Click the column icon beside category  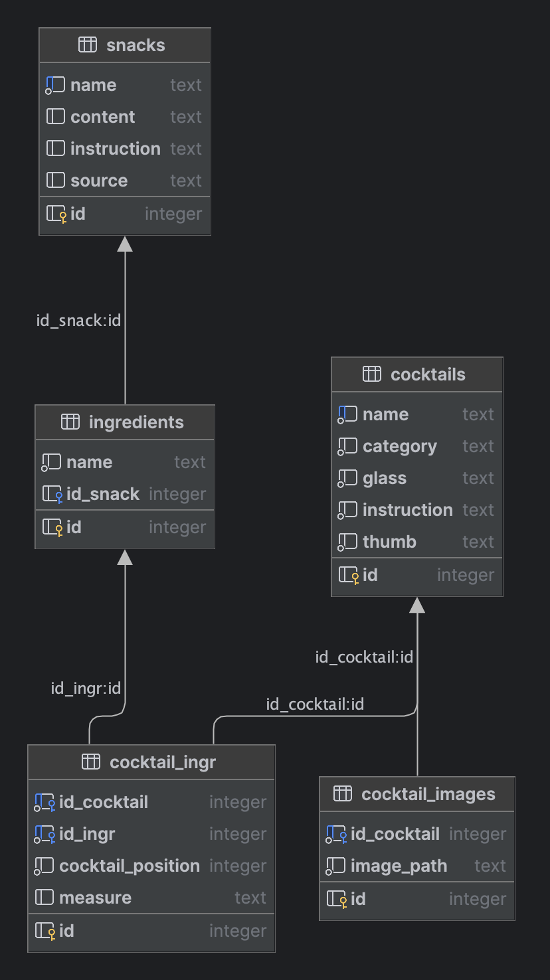(x=347, y=446)
